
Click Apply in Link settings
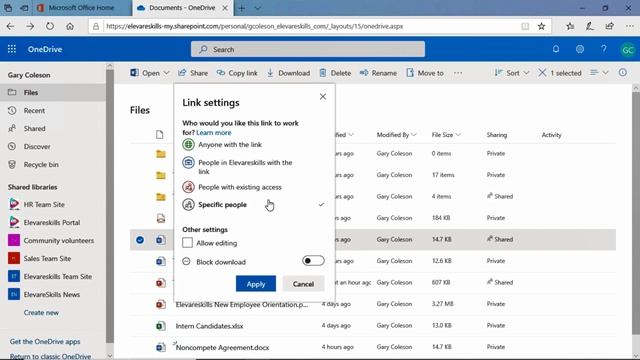[256, 284]
